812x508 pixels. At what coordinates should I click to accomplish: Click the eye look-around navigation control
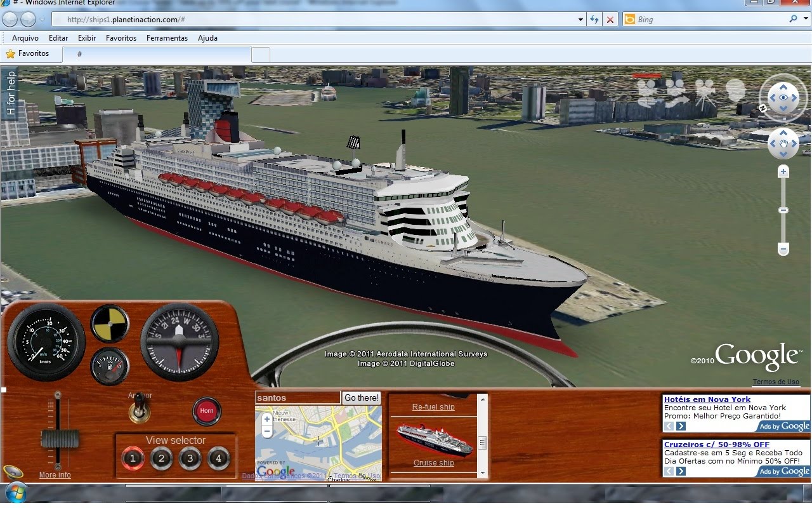pyautogui.click(x=783, y=97)
